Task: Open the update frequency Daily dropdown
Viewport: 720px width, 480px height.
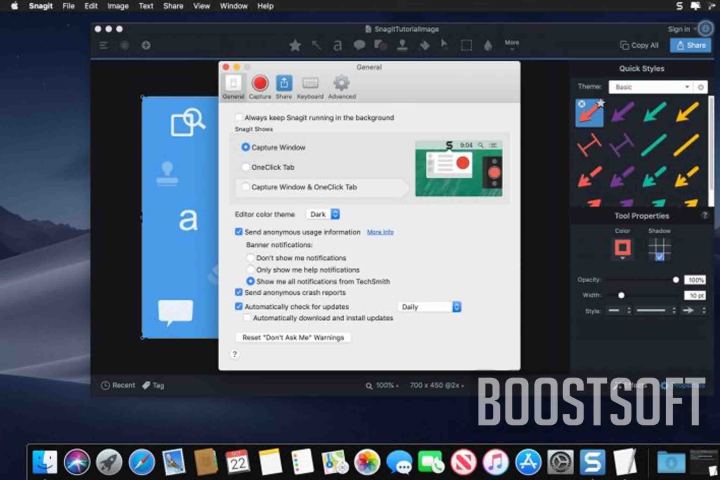Action: 429,307
